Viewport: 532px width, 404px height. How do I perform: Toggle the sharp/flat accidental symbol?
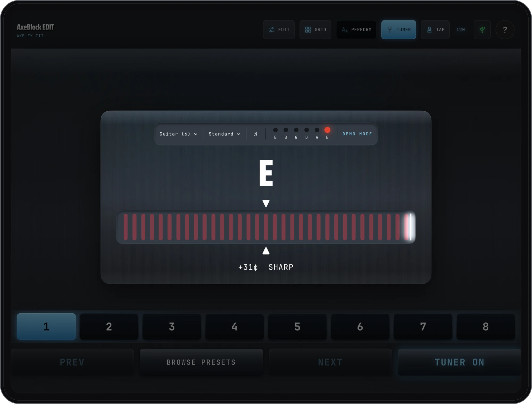point(256,134)
